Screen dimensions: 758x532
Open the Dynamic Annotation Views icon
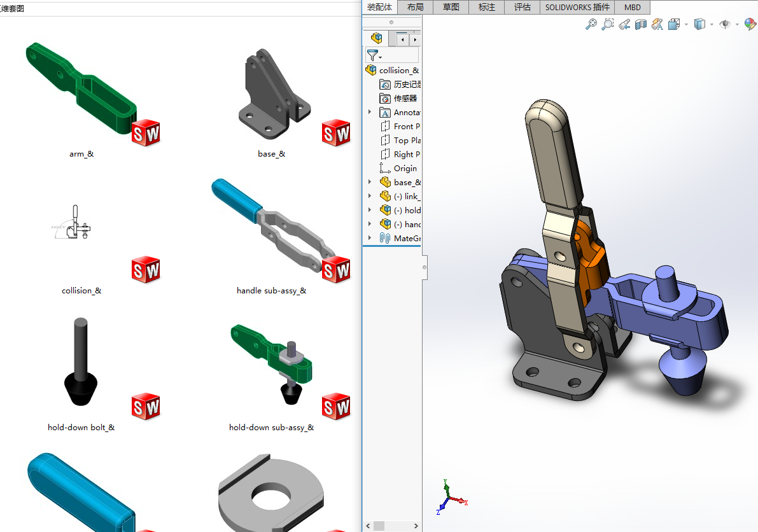657,24
